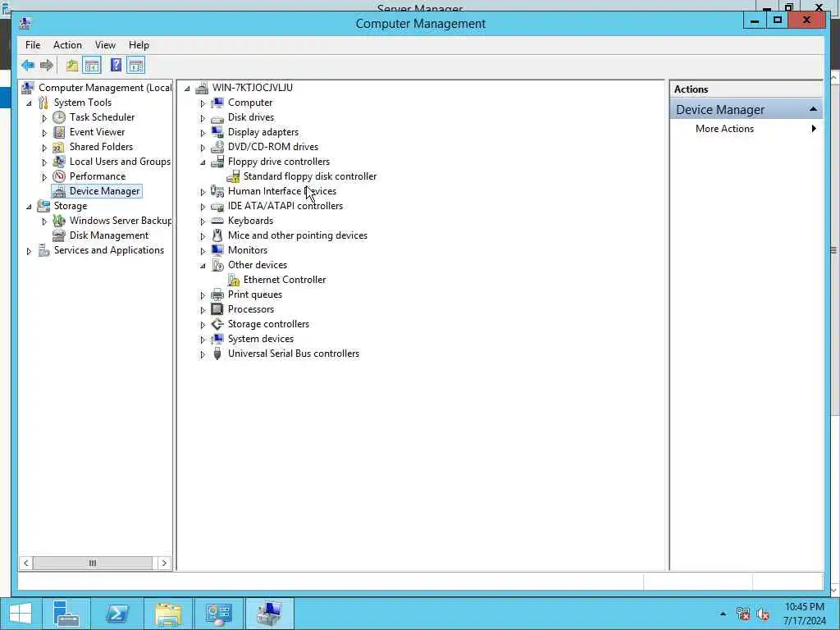This screenshot has height=630, width=840.
Task: Expand Services and Applications node
Action: (29, 251)
